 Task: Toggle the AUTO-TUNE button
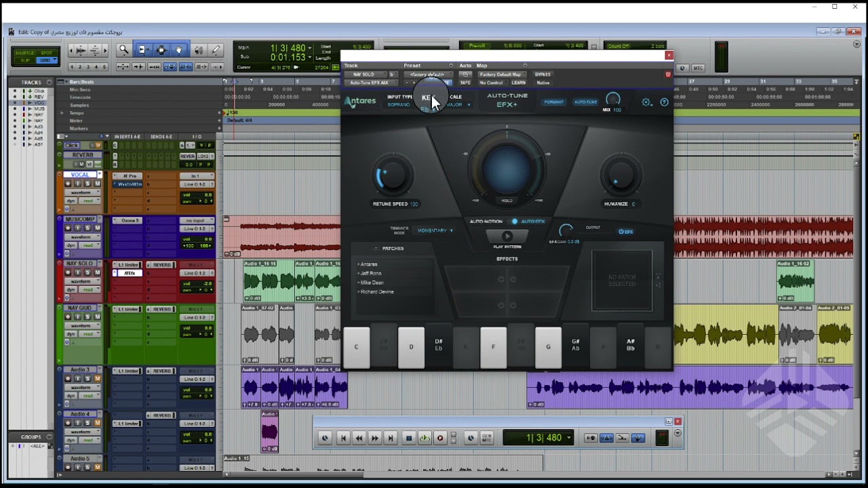coord(585,102)
